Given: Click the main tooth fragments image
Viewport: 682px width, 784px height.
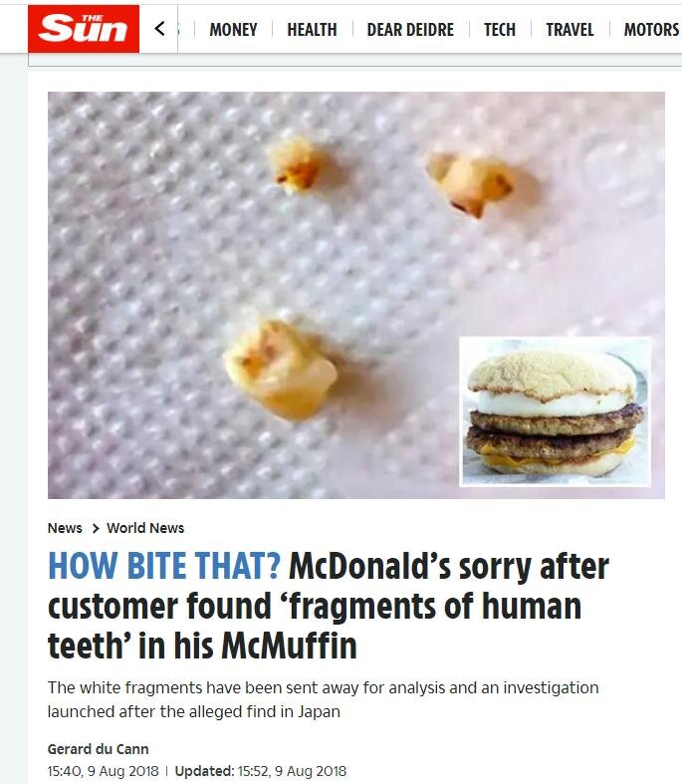Looking at the screenshot, I should tap(356, 295).
